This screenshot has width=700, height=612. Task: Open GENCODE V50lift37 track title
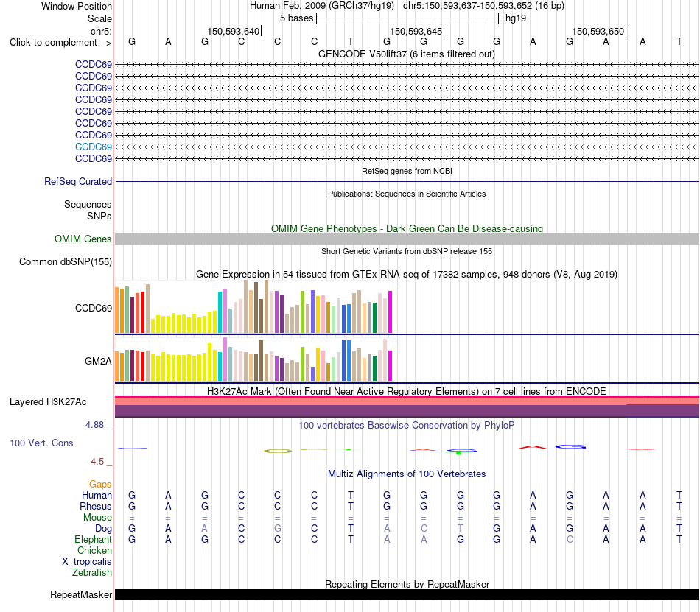tap(407, 54)
